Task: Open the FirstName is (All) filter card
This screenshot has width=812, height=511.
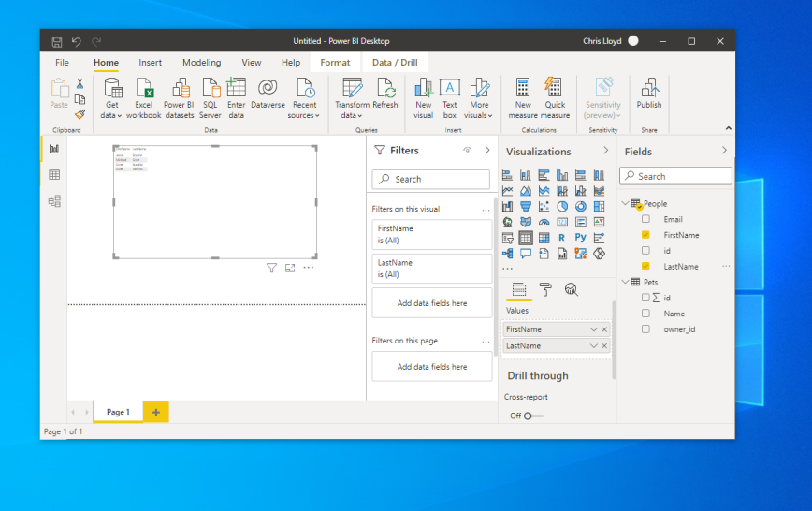Action: [x=431, y=234]
